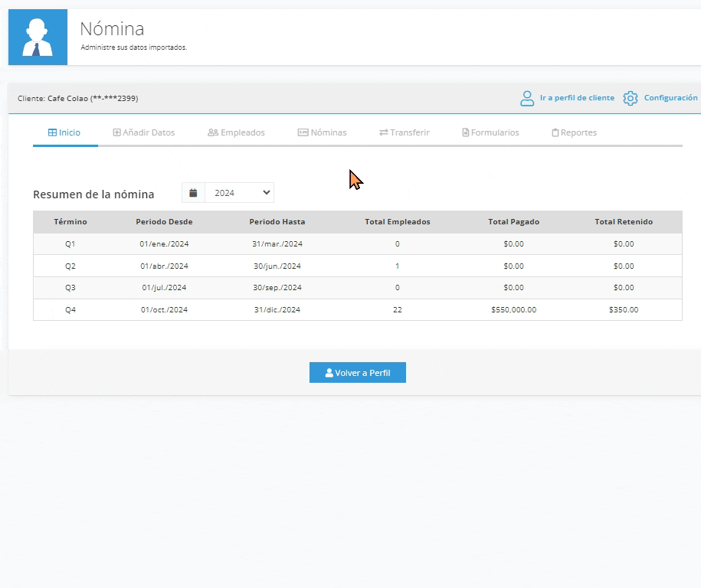Click the person icon on Volver a Perfil
This screenshot has width=701, height=588.
(329, 373)
